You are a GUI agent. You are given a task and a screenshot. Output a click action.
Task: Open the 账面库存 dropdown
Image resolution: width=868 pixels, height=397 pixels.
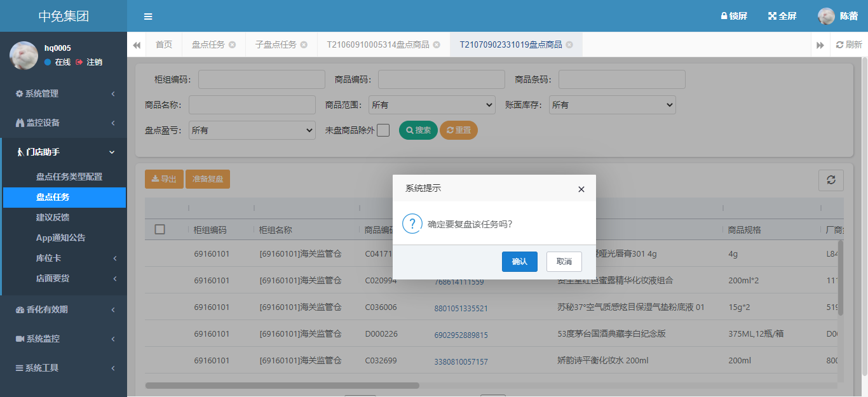[612, 105]
